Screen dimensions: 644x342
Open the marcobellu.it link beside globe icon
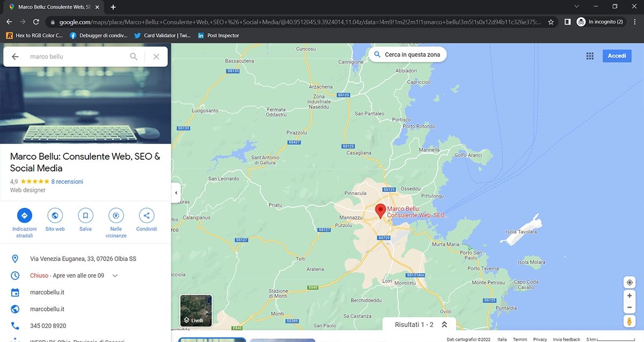coord(47,309)
